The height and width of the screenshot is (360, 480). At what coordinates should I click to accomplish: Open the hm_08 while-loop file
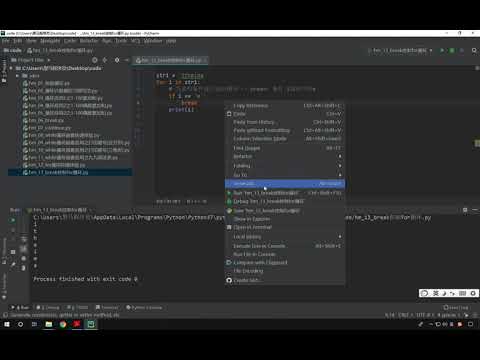click(x=61, y=136)
